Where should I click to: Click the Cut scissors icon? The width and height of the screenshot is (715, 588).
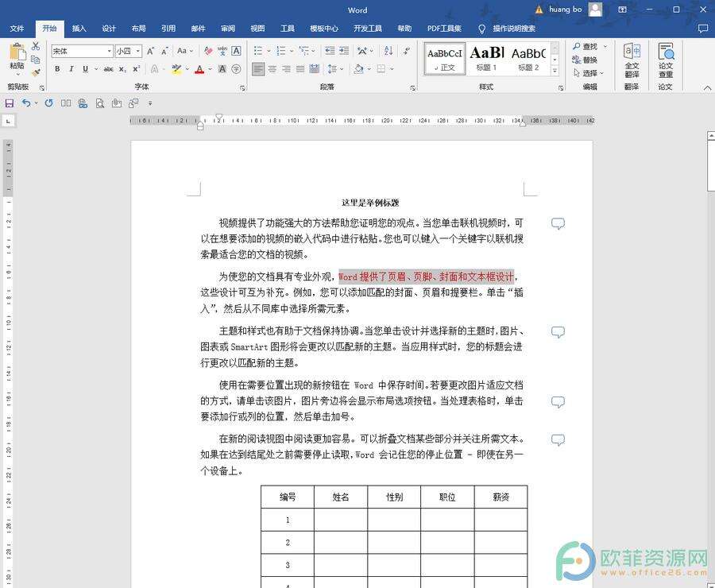pyautogui.click(x=36, y=46)
